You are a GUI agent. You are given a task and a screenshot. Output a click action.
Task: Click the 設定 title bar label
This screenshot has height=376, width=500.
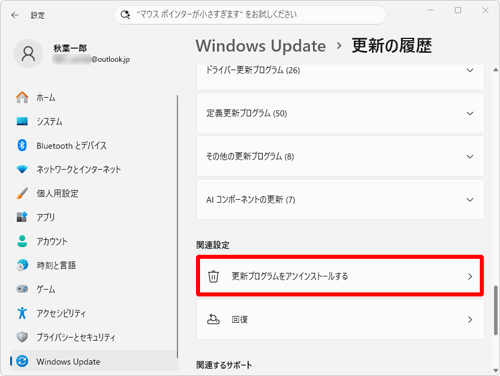(x=38, y=15)
